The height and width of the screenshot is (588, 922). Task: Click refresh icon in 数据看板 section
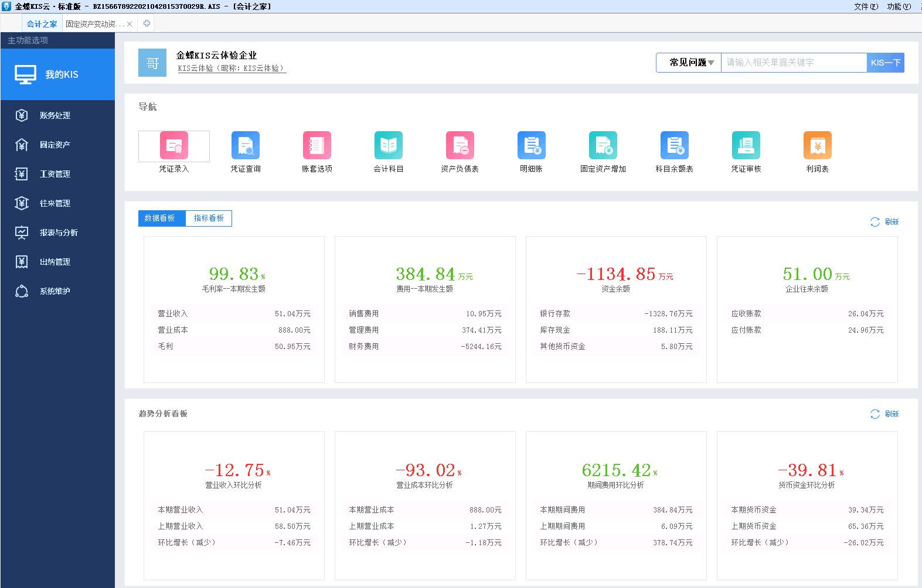[x=875, y=222]
